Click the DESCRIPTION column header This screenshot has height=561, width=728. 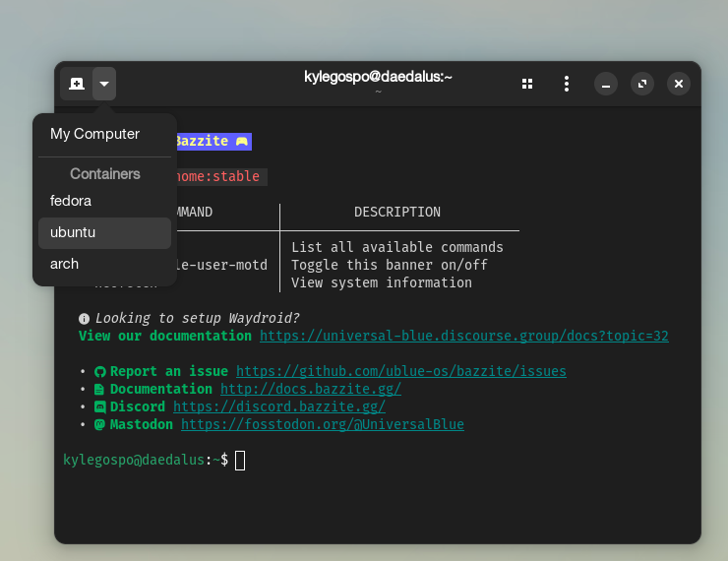397,212
